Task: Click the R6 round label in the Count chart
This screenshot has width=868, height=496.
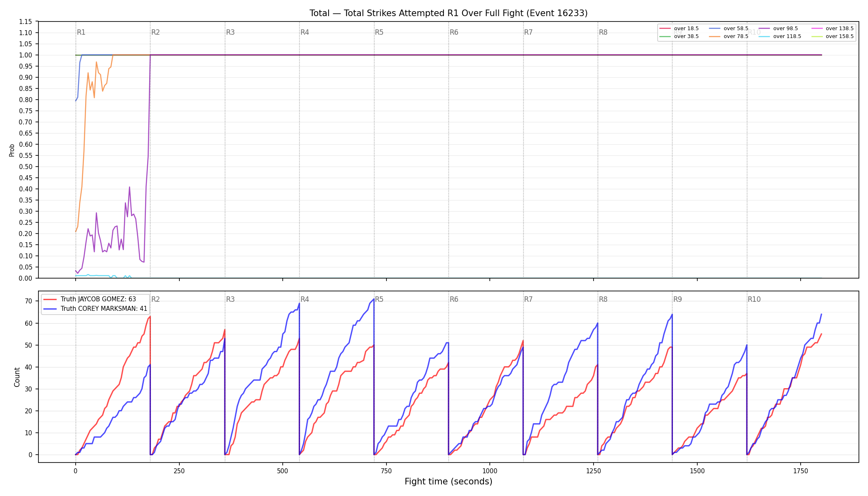Action: click(454, 299)
